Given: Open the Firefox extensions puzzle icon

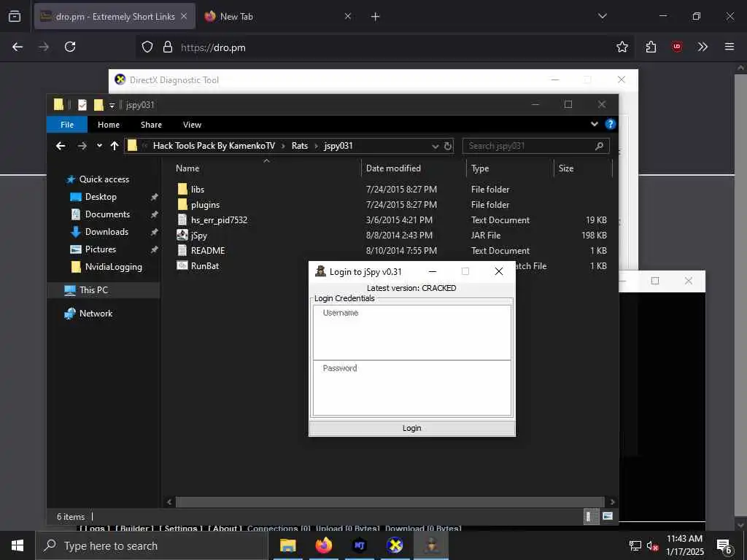Looking at the screenshot, I should pyautogui.click(x=651, y=47).
